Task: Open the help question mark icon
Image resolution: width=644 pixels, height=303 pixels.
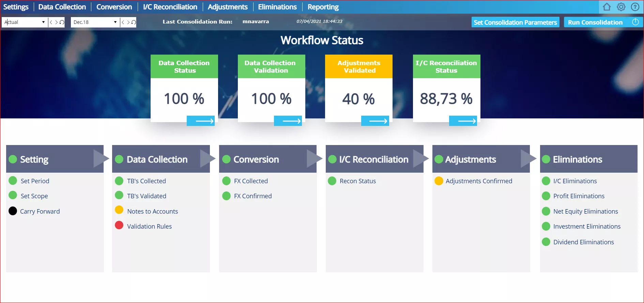Action: (x=635, y=7)
